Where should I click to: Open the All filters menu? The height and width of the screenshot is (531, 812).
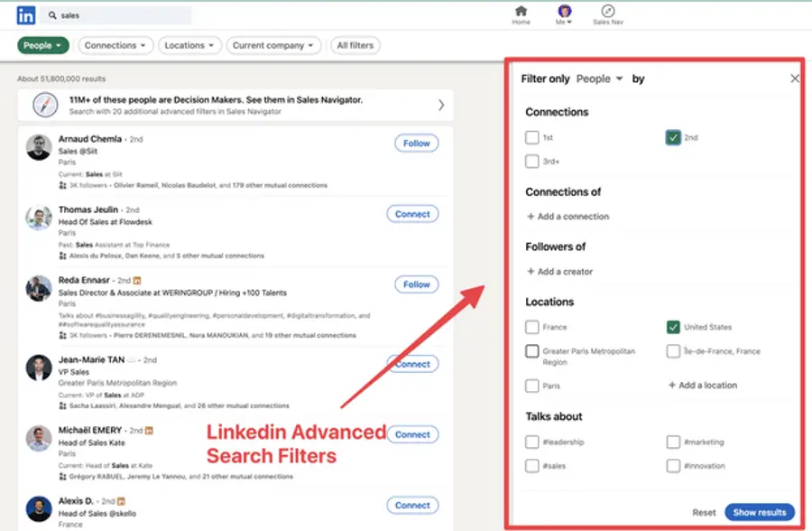(x=355, y=45)
